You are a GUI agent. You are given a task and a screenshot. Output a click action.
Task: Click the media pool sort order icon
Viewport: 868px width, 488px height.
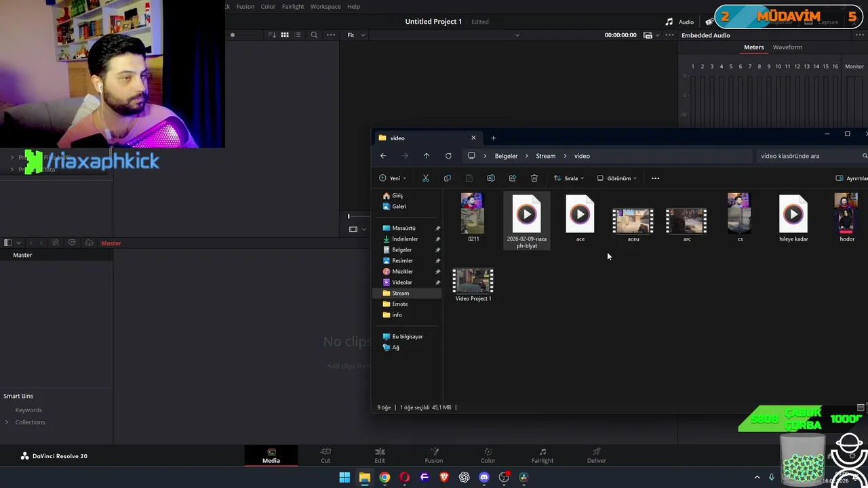pyautogui.click(x=272, y=35)
